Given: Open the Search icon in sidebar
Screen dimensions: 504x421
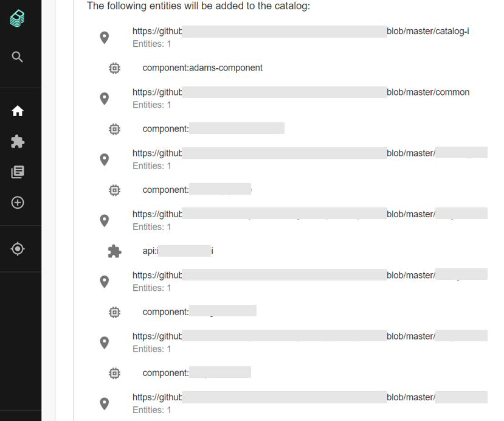Looking at the screenshot, I should [x=17, y=57].
